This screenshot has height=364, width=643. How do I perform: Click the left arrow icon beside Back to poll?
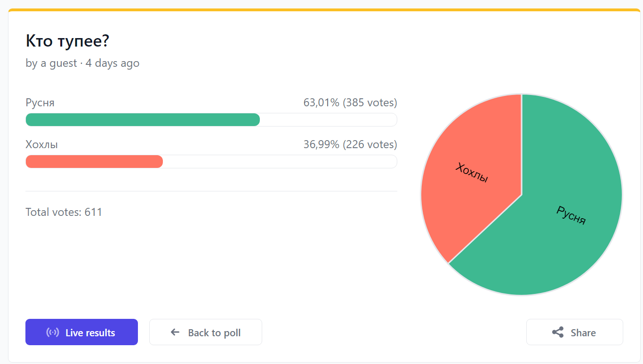tap(175, 332)
